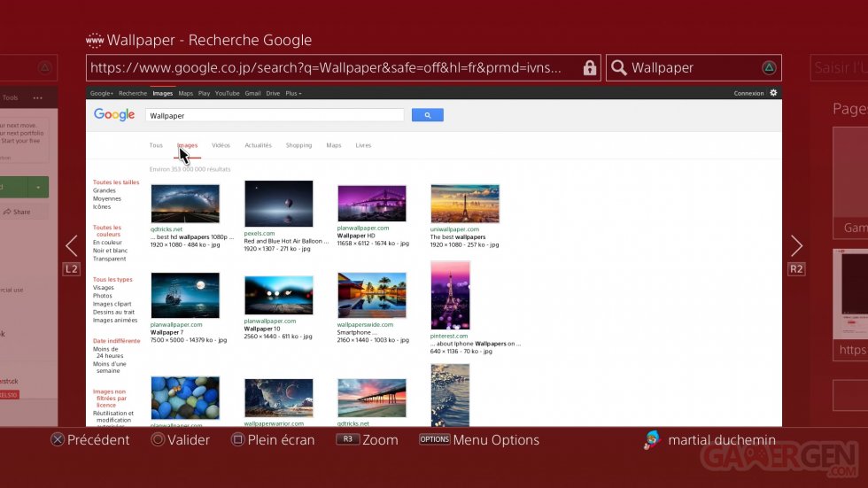Filter by En couleur
Viewport: 868px width, 488px height.
[107, 243]
